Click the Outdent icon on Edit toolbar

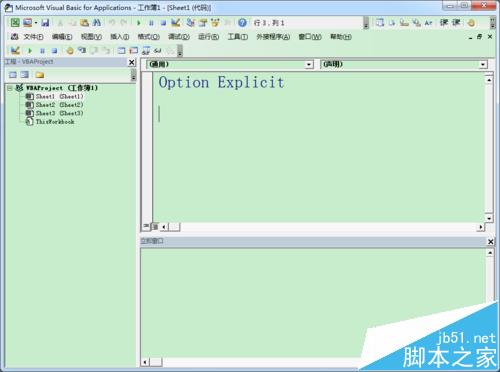click(x=456, y=23)
